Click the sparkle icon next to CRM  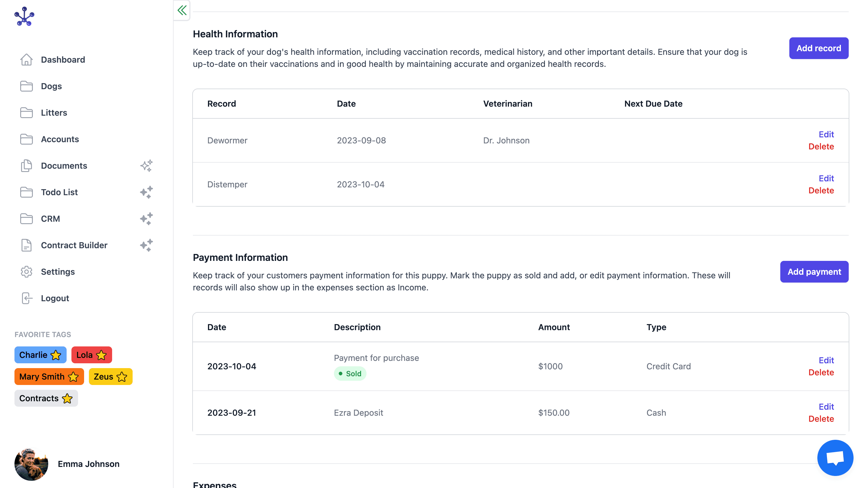click(x=146, y=219)
